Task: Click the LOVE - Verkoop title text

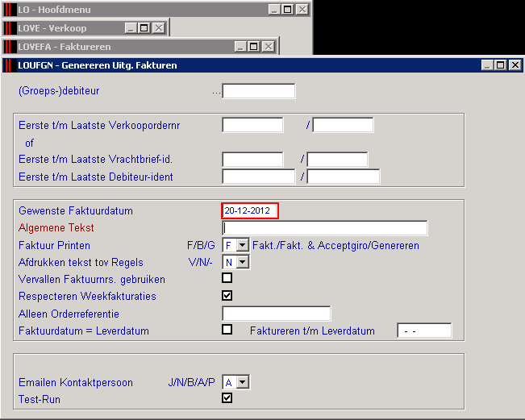Action: [52, 28]
